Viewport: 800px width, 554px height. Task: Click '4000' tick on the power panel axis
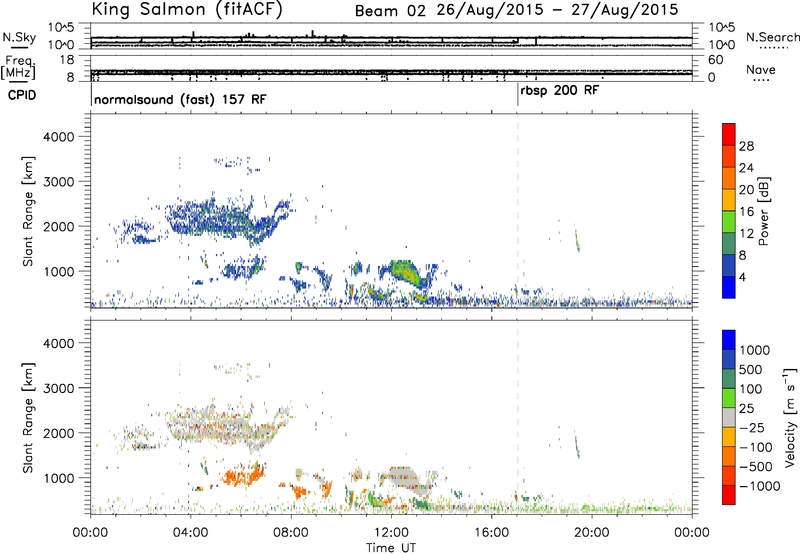point(59,137)
